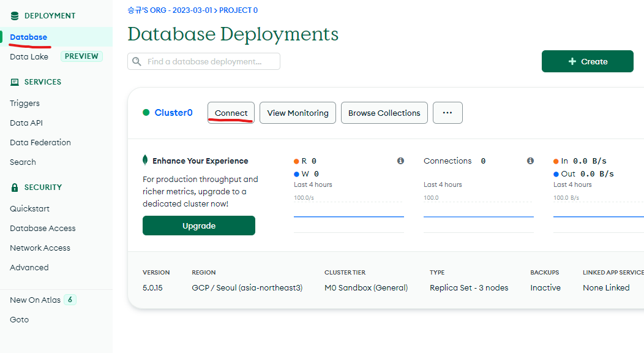Click the PROJECT 0 breadcrumb link
The width and height of the screenshot is (644, 353).
point(238,10)
